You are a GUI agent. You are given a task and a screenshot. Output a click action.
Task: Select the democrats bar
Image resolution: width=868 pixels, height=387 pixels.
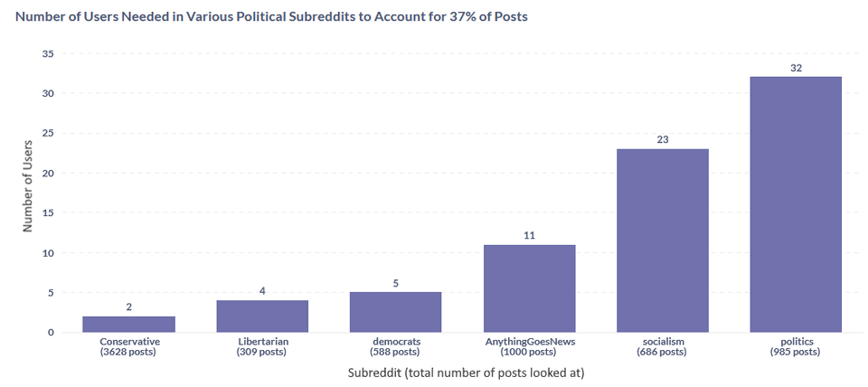click(396, 312)
